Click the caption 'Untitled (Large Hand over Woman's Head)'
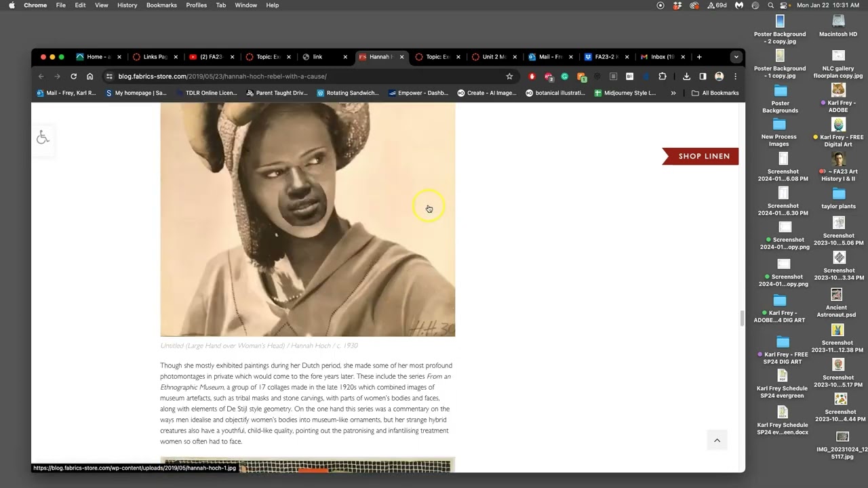This screenshot has width=868, height=488. 258,346
